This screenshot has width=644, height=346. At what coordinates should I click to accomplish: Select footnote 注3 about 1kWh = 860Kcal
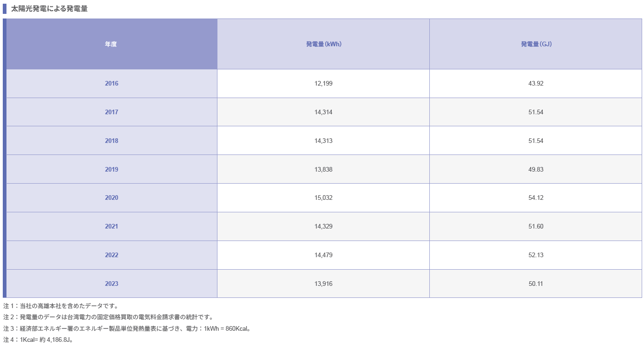pyautogui.click(x=127, y=328)
